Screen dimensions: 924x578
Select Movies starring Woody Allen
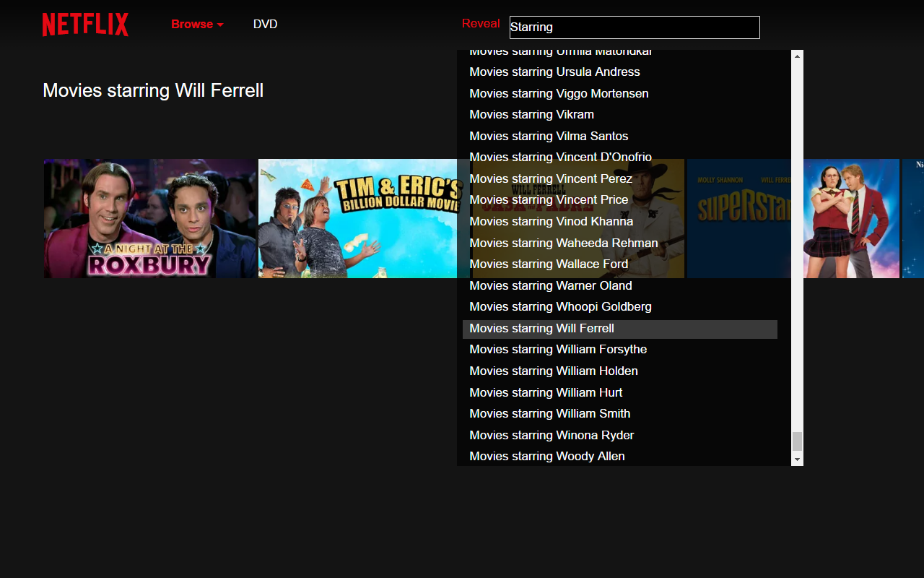[620, 456]
